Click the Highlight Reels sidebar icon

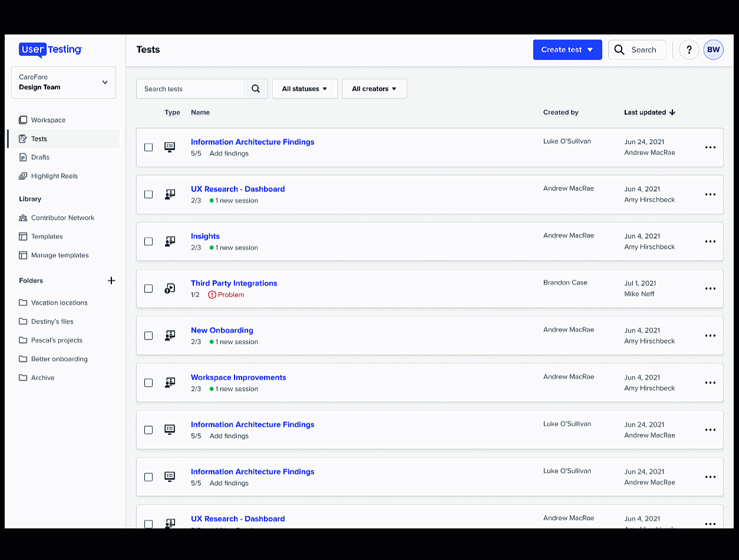[x=23, y=176]
